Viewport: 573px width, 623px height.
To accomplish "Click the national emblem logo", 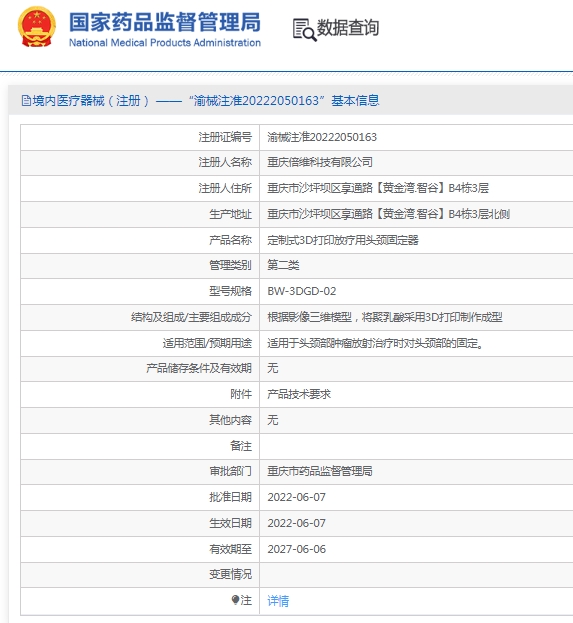I will coord(36,27).
